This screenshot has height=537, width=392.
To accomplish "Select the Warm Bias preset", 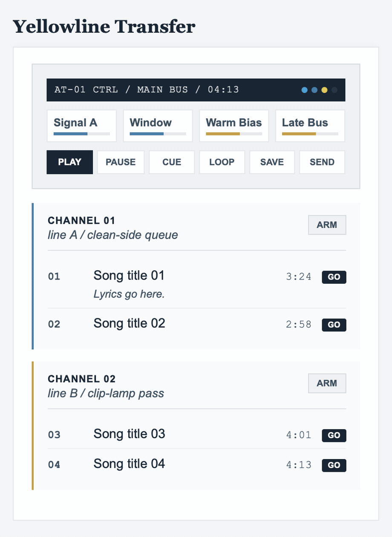I will click(x=234, y=126).
